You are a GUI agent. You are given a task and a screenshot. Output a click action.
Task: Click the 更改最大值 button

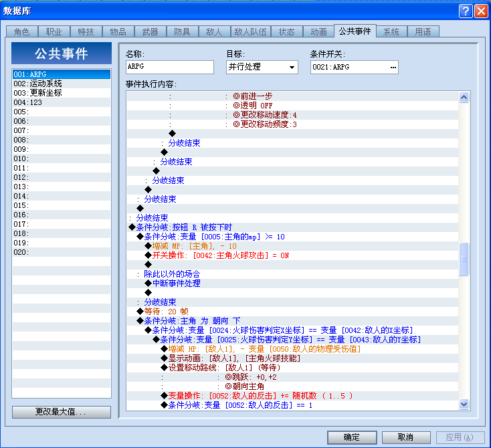coord(62,412)
